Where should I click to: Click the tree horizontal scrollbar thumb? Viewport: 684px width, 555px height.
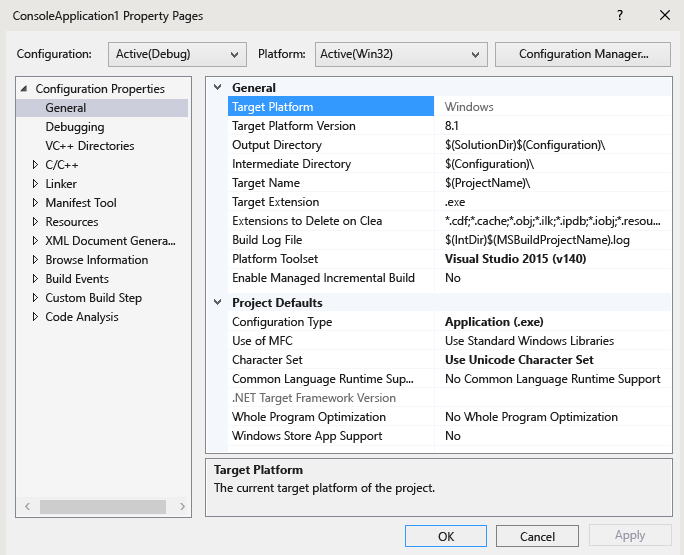pos(103,507)
